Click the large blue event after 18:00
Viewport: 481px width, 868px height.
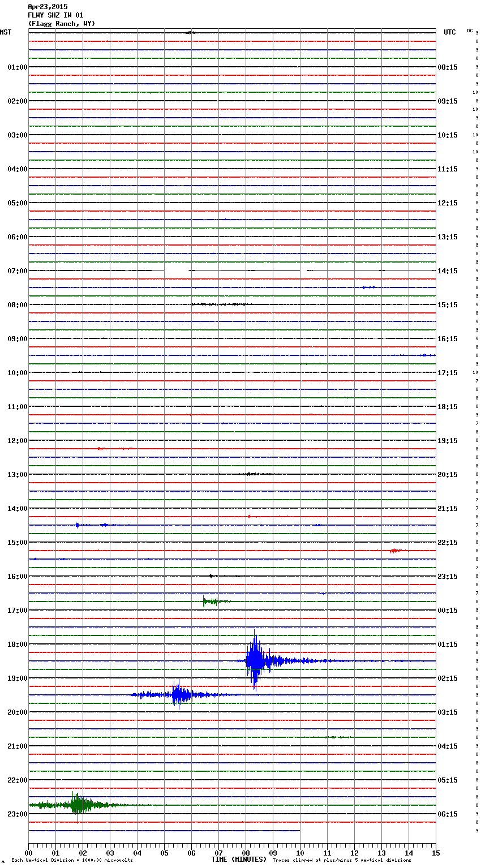(x=255, y=660)
